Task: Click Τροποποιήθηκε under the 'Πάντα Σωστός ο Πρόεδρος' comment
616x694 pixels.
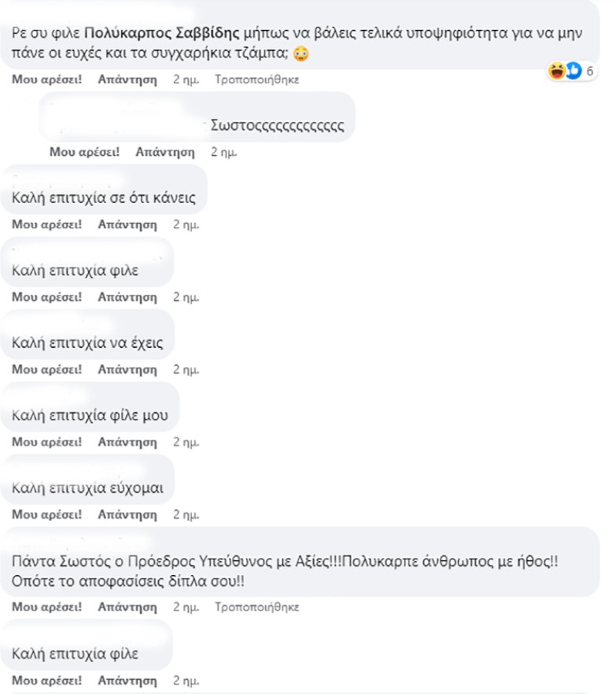Action: point(256,607)
